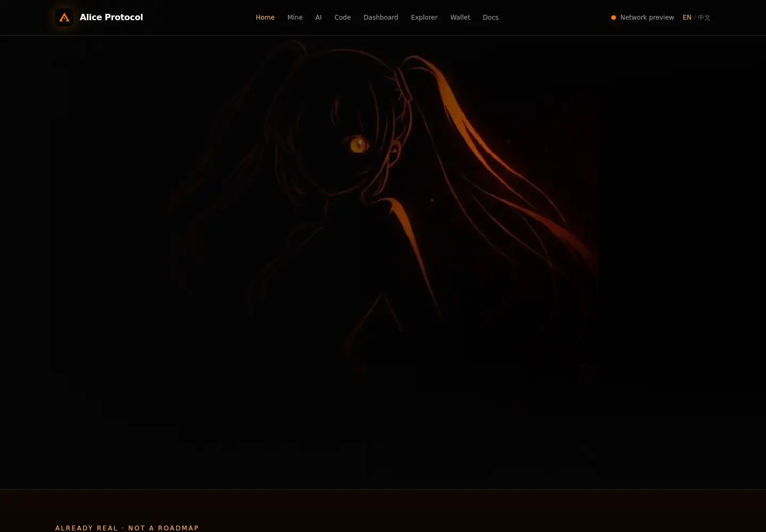The height and width of the screenshot is (532, 766).
Task: Navigate to the Code section
Action: [343, 18]
